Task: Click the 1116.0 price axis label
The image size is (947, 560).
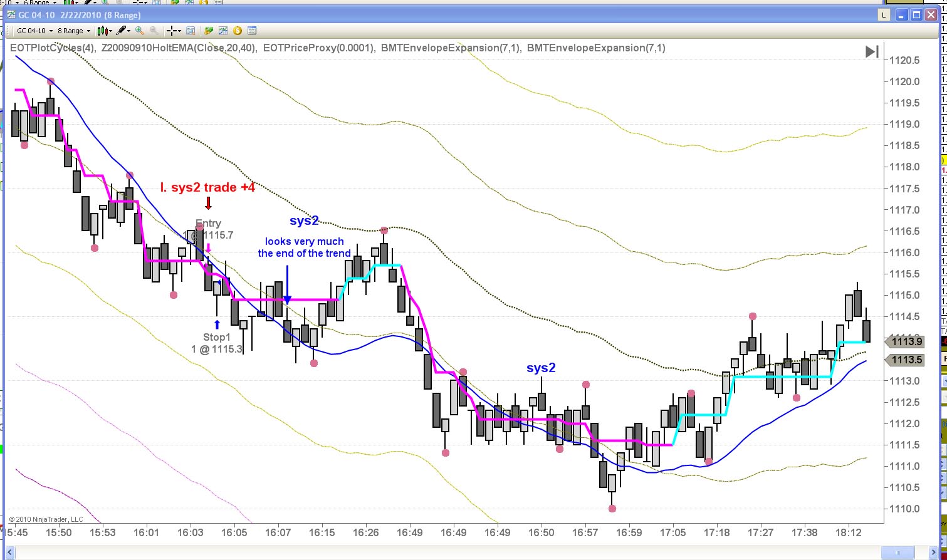Action: point(904,252)
